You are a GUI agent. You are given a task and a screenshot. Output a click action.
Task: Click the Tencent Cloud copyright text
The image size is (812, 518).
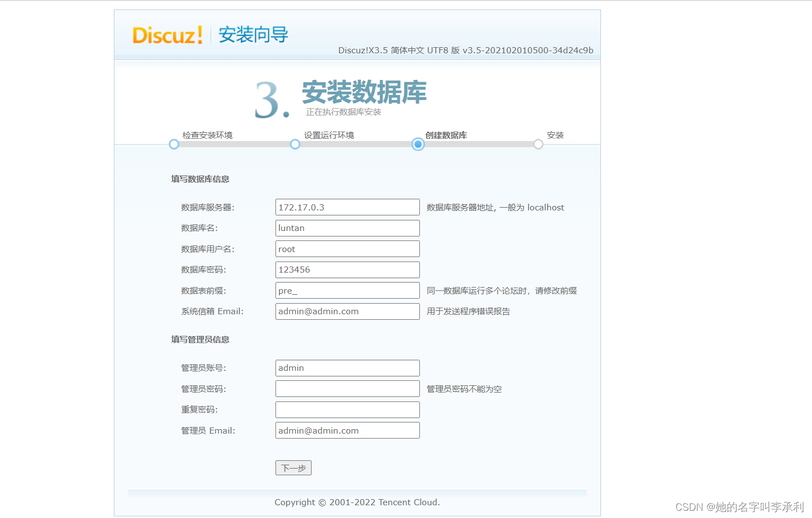click(357, 502)
